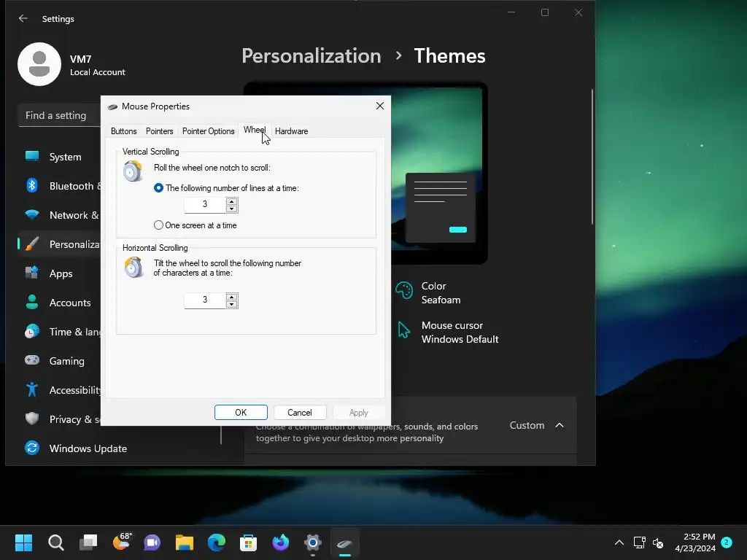Click the Settings gear on taskbar
This screenshot has height=560, width=747.
(x=313, y=542)
